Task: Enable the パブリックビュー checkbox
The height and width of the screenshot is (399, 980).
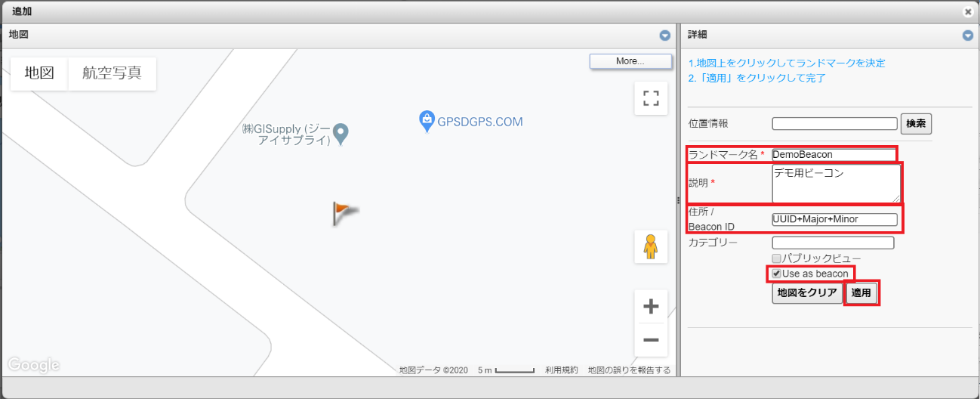Action: pos(776,258)
